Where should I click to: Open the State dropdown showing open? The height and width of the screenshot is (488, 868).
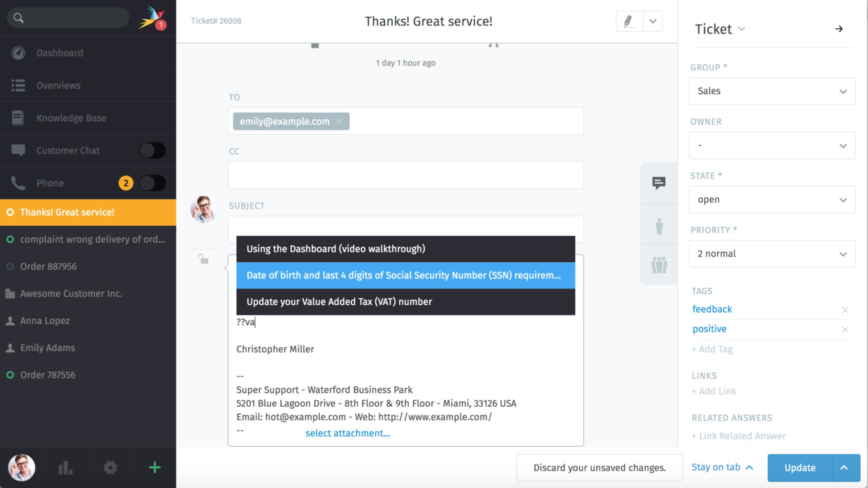772,200
